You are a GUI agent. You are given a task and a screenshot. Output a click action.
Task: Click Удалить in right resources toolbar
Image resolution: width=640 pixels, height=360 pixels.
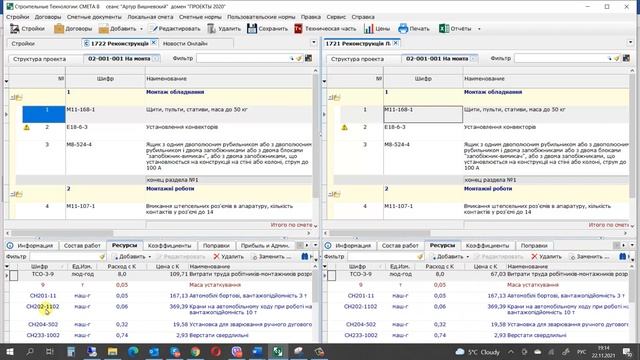pyautogui.click(x=547, y=257)
